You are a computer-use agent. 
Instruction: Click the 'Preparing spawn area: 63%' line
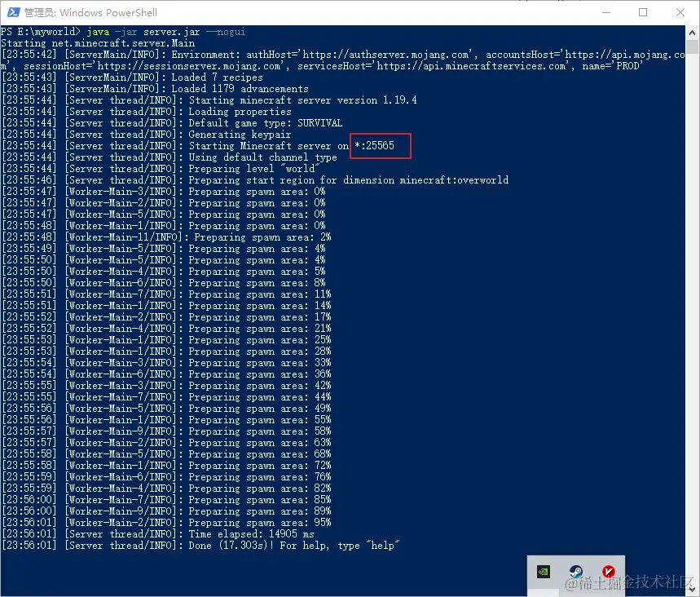click(x=166, y=443)
